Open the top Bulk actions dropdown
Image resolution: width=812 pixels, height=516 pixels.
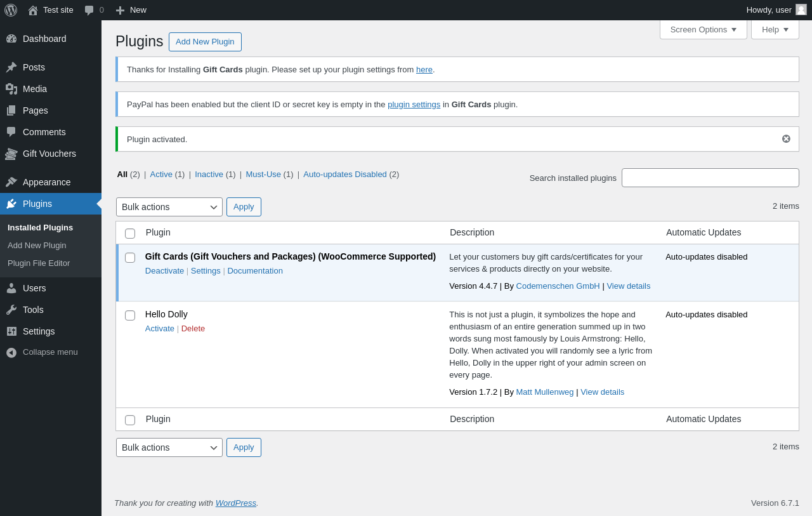[x=169, y=207]
